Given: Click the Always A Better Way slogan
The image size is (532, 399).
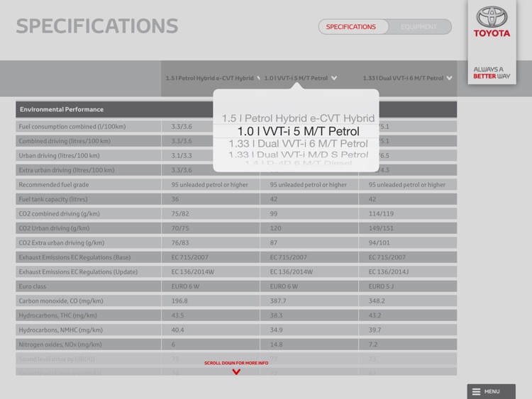Looking at the screenshot, I should coord(492,72).
